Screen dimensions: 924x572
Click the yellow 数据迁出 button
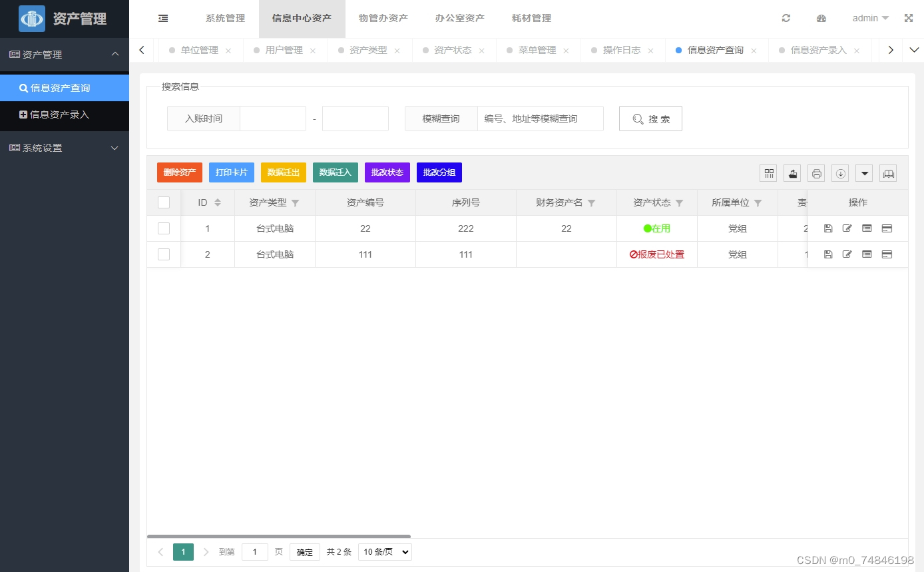click(284, 172)
